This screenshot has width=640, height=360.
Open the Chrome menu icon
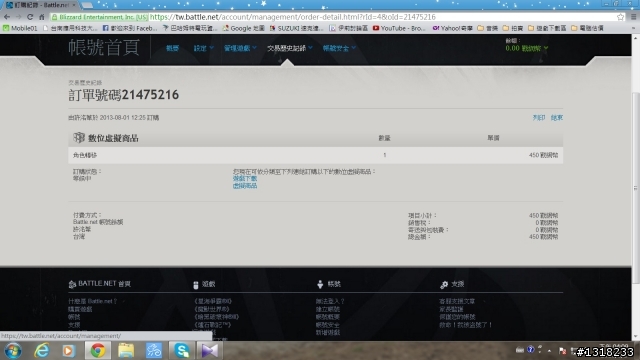pyautogui.click(x=633, y=17)
